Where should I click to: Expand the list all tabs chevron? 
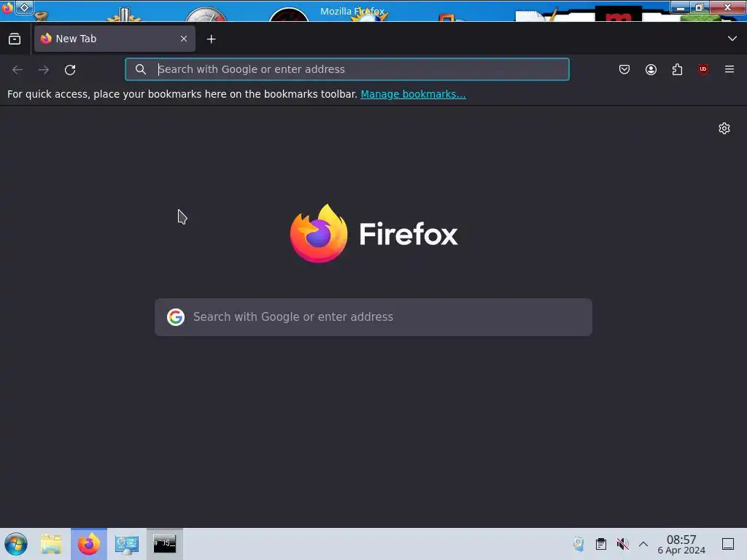pos(732,39)
